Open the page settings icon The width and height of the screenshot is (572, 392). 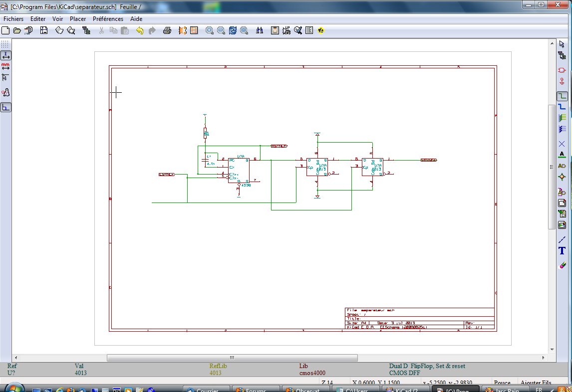point(44,30)
